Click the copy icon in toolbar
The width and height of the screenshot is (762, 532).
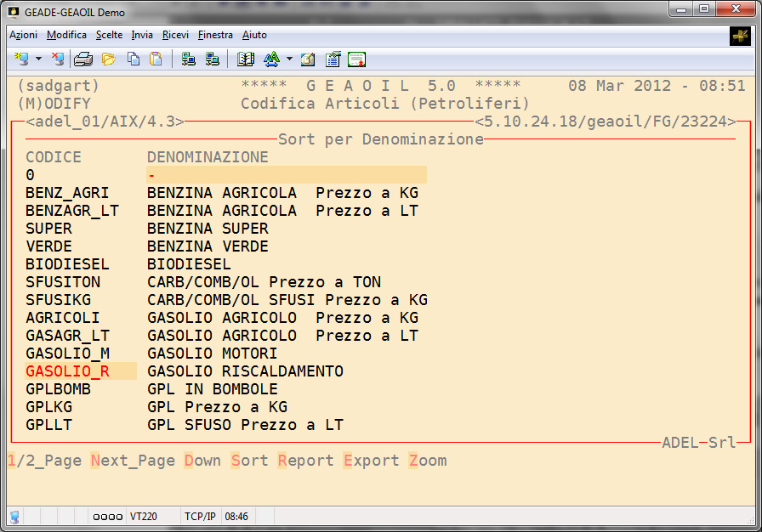[x=134, y=59]
